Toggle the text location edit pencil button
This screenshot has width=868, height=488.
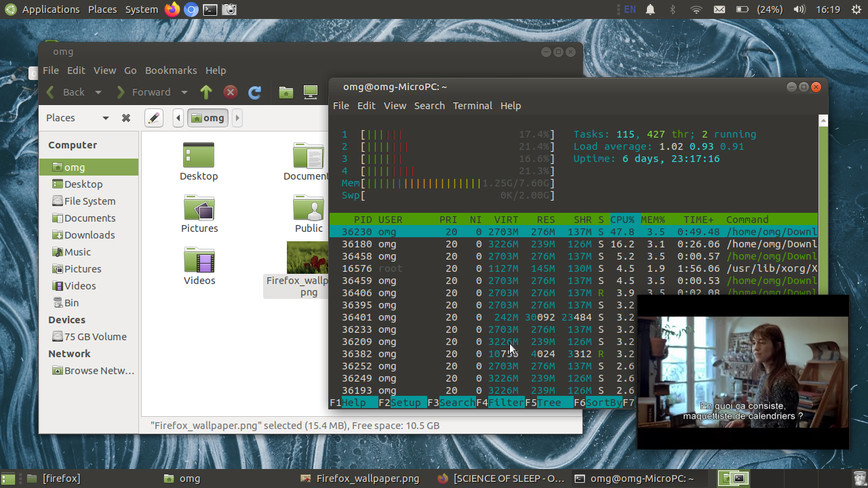154,118
